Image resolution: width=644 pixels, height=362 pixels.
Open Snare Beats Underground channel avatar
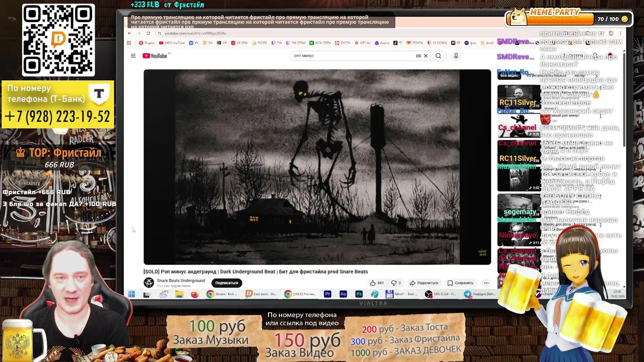148,283
